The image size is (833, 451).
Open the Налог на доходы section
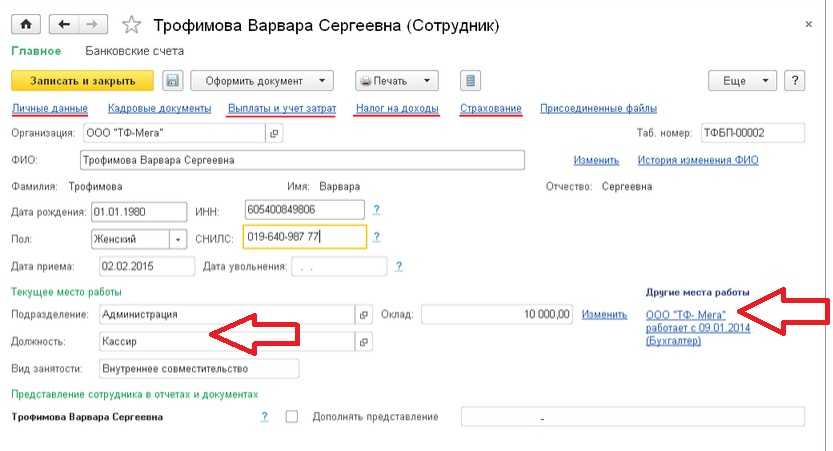[397, 108]
